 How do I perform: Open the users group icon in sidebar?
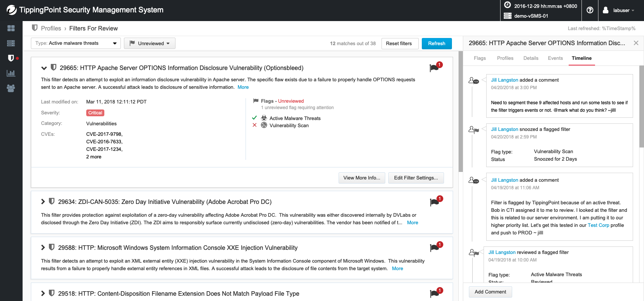click(x=11, y=88)
